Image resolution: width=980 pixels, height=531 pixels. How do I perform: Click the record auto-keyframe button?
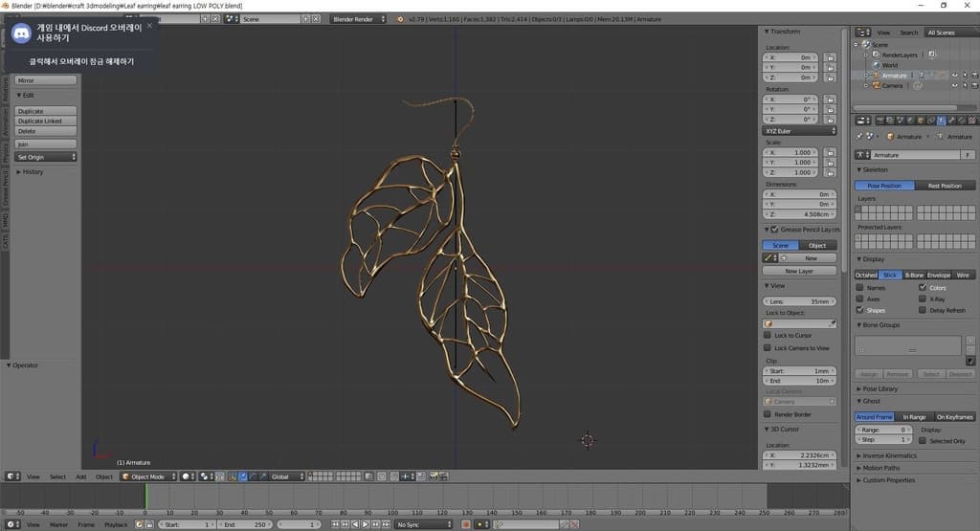coord(466,524)
